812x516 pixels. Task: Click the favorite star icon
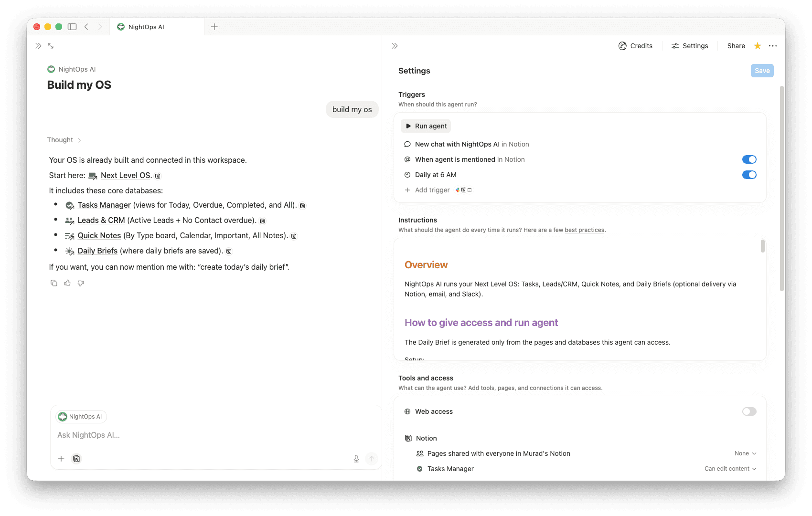(758, 46)
